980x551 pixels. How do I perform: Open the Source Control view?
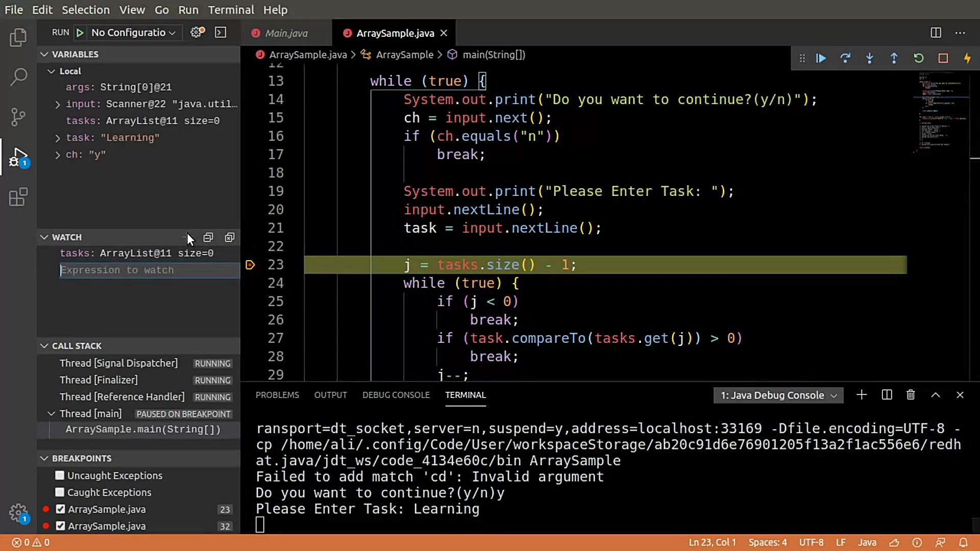tap(18, 117)
